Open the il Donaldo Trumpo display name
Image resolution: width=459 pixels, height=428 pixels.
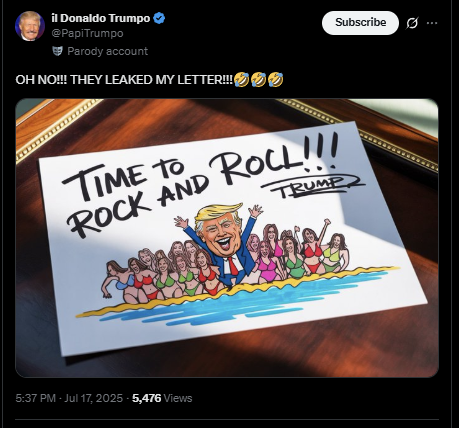pyautogui.click(x=101, y=18)
